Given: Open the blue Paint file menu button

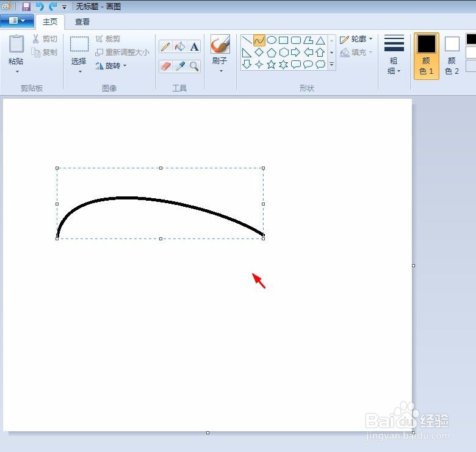Looking at the screenshot, I should 17,21.
